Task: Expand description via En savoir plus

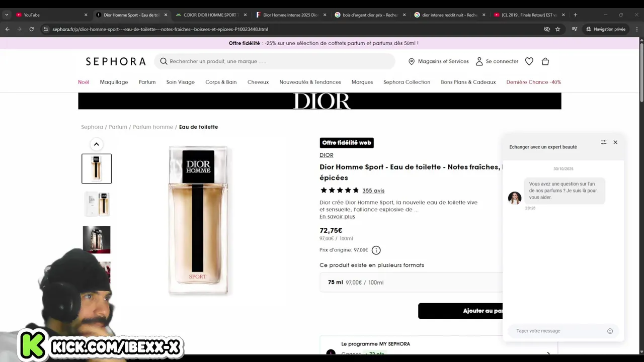Action: click(337, 217)
